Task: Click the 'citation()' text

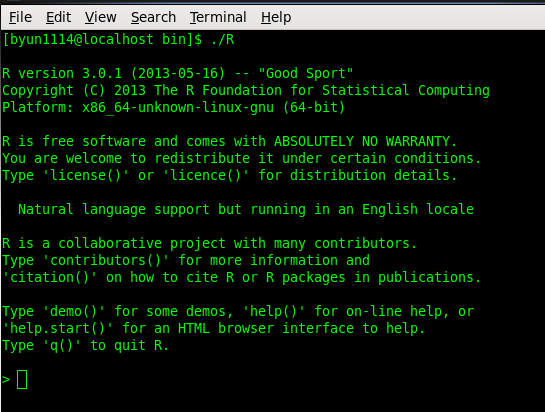Action: pyautogui.click(x=49, y=277)
